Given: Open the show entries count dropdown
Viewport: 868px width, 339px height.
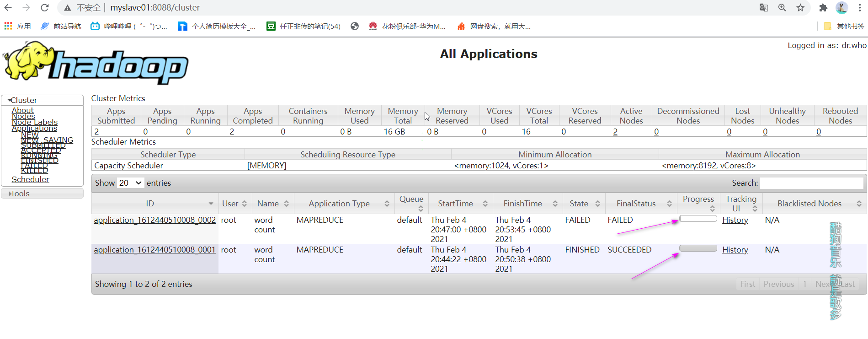Looking at the screenshot, I should point(130,183).
